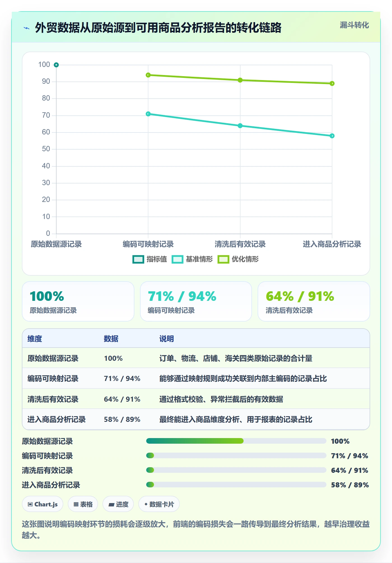Click the teal line point at 71

tap(148, 114)
